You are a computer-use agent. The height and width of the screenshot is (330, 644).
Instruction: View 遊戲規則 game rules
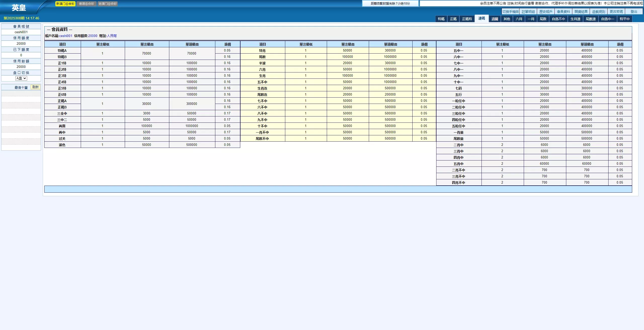598,12
